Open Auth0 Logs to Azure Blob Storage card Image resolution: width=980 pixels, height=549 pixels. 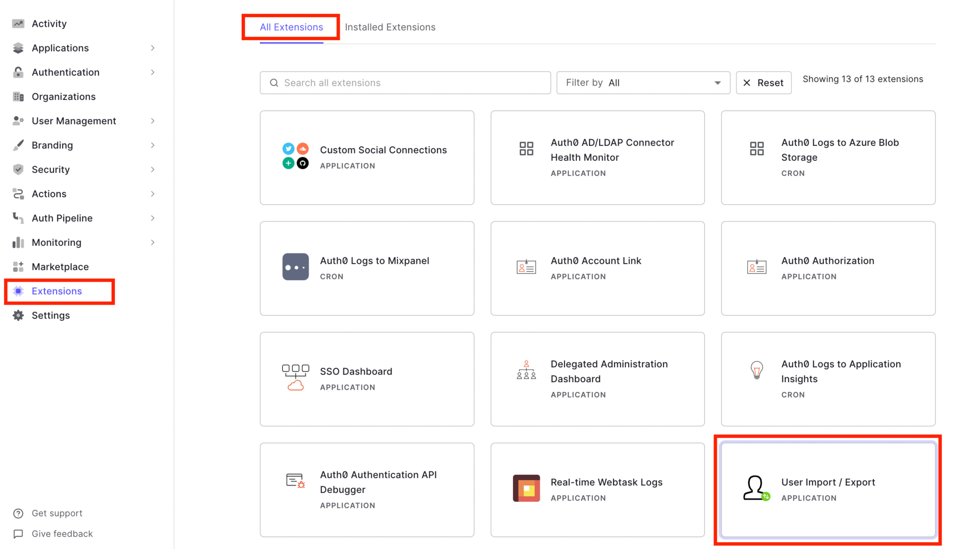828,158
